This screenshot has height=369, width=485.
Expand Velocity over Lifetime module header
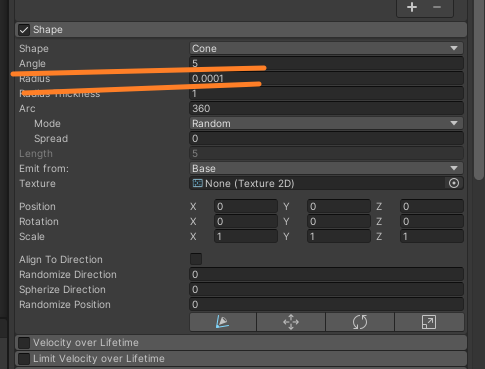click(241, 343)
